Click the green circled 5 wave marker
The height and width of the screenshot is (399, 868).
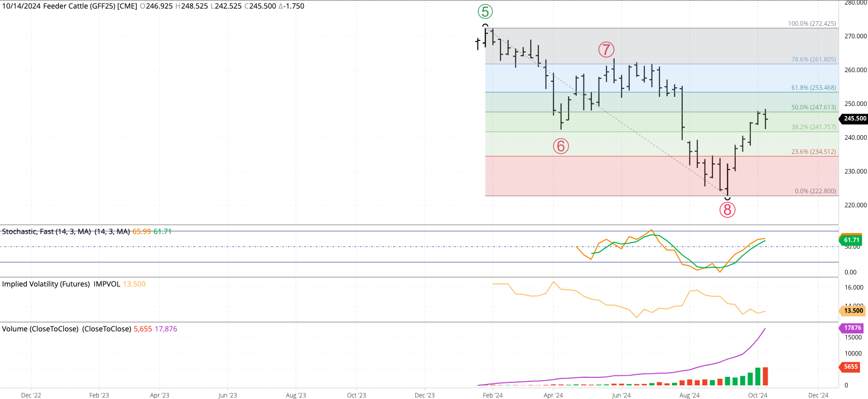pyautogui.click(x=485, y=12)
